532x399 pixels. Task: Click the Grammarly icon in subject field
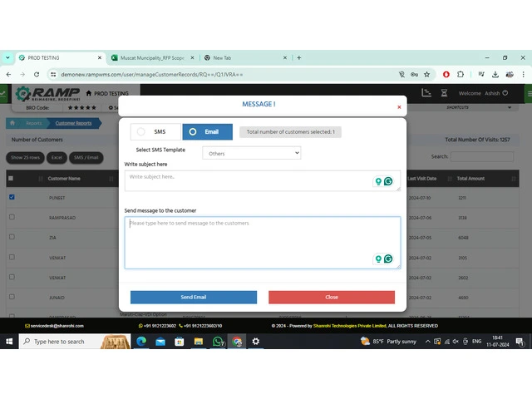[388, 180]
